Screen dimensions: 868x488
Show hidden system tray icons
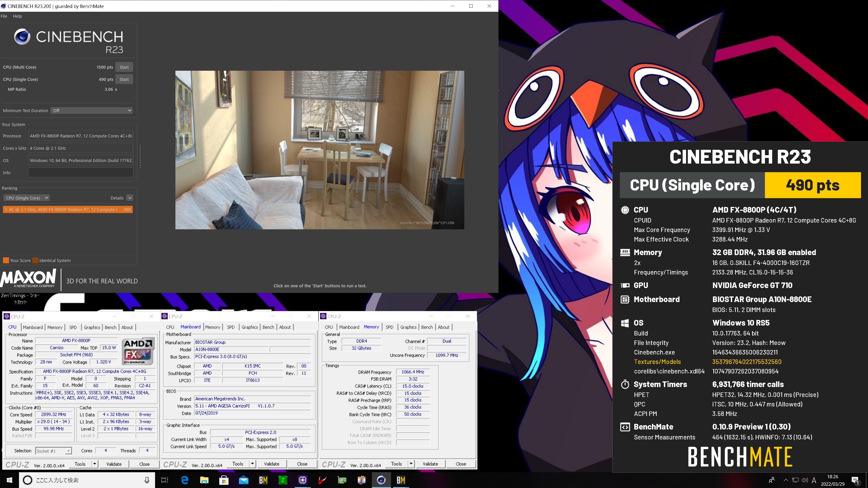[x=786, y=480]
